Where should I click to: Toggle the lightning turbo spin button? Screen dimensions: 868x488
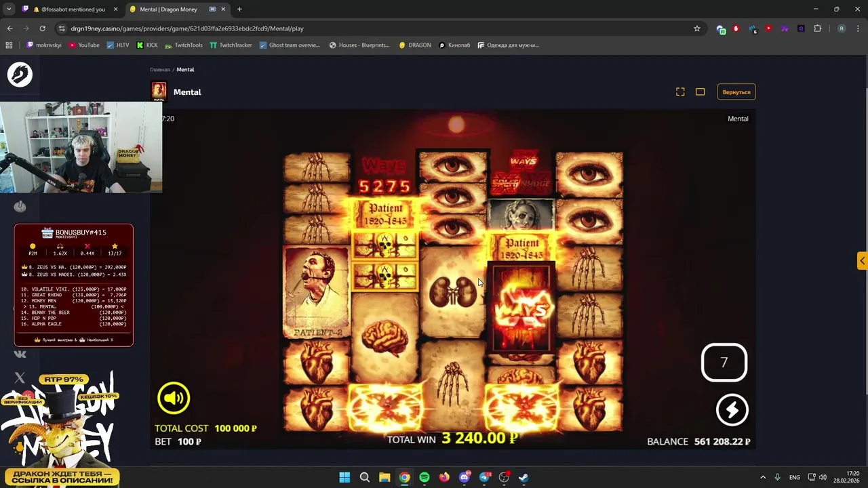point(732,410)
